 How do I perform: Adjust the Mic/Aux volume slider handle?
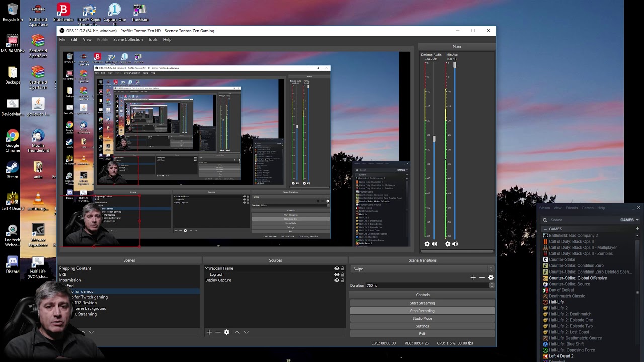point(455,65)
